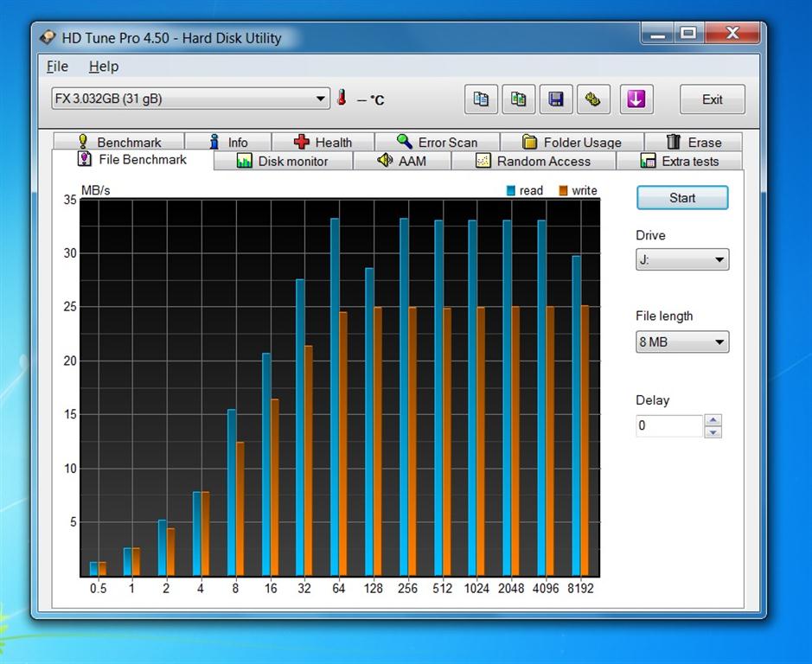Open the options wrench icon
Screen dimensions: 812x664
tap(593, 99)
